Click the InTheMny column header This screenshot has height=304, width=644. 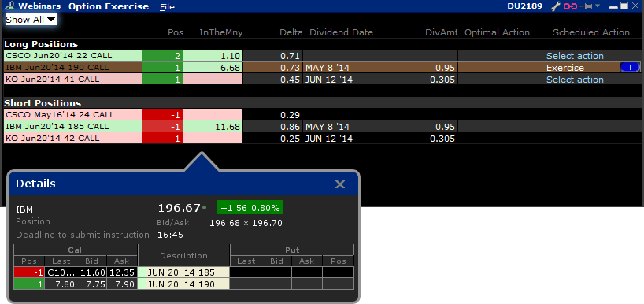[x=221, y=32]
